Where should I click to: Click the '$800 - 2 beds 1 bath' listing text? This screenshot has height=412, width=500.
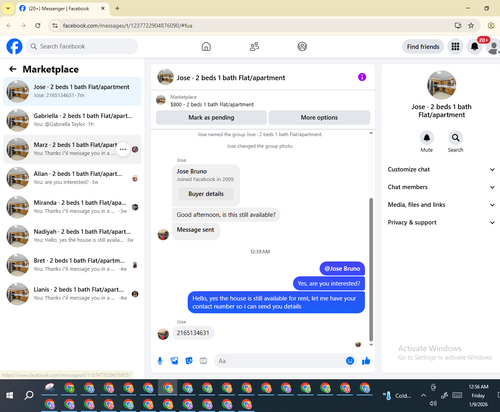pyautogui.click(x=212, y=104)
